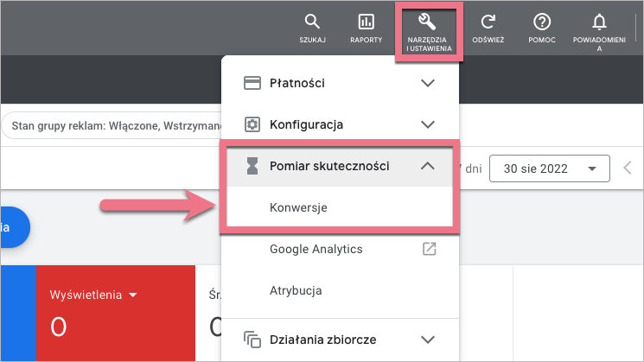Open Google Analytics external link
644x362 pixels.
429,249
